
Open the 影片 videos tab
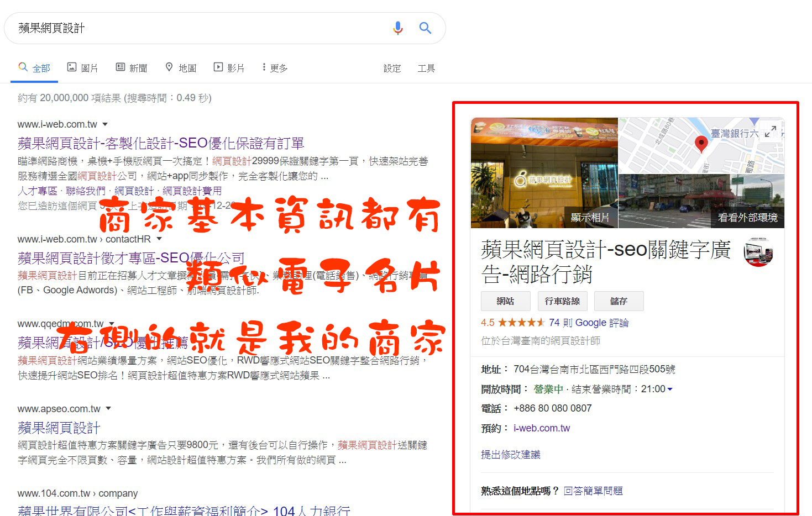[x=229, y=68]
